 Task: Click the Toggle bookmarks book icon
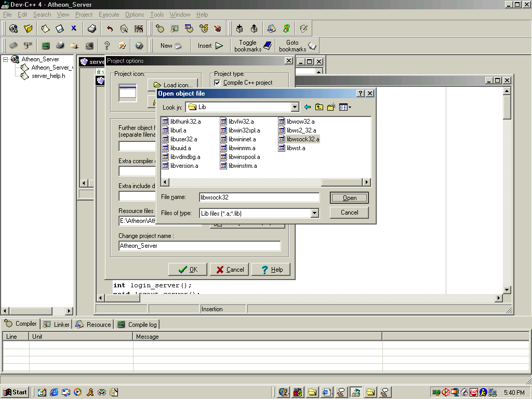click(268, 46)
